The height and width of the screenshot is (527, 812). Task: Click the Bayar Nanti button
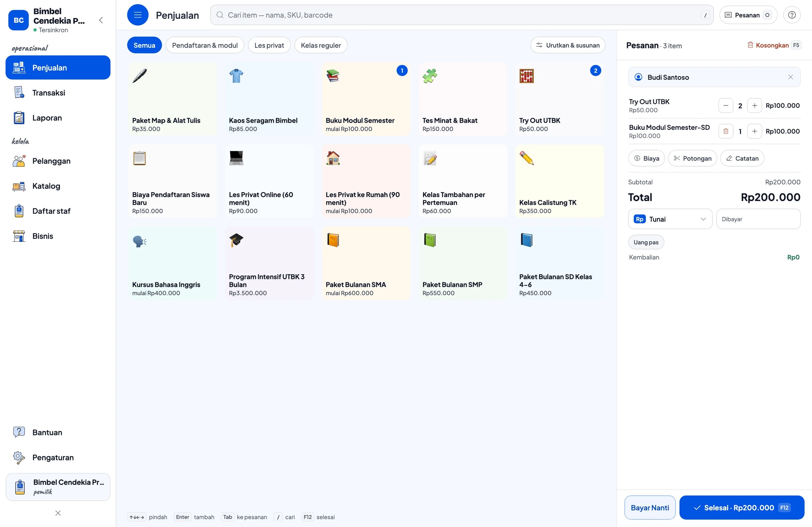coord(650,508)
